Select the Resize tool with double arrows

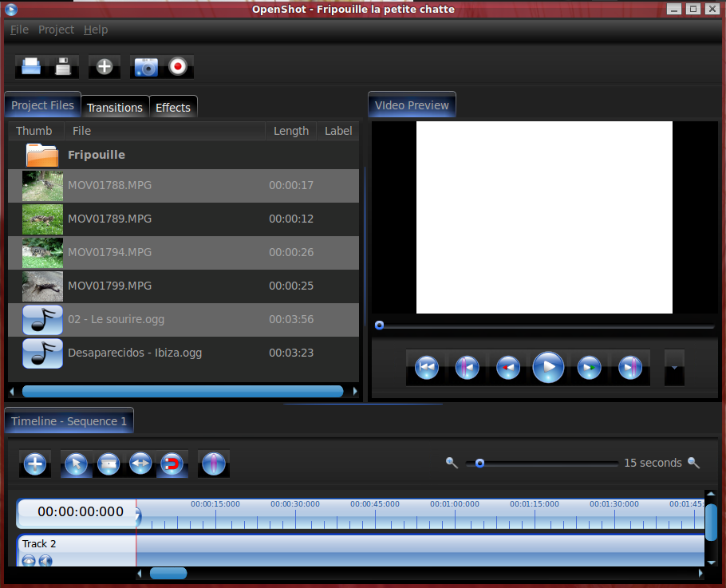pos(140,464)
